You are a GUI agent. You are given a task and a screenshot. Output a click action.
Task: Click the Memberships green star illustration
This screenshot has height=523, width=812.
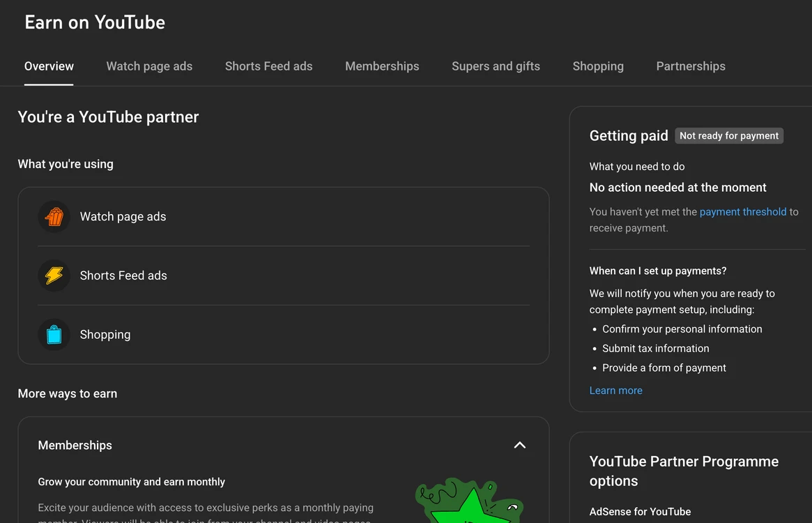(470, 501)
